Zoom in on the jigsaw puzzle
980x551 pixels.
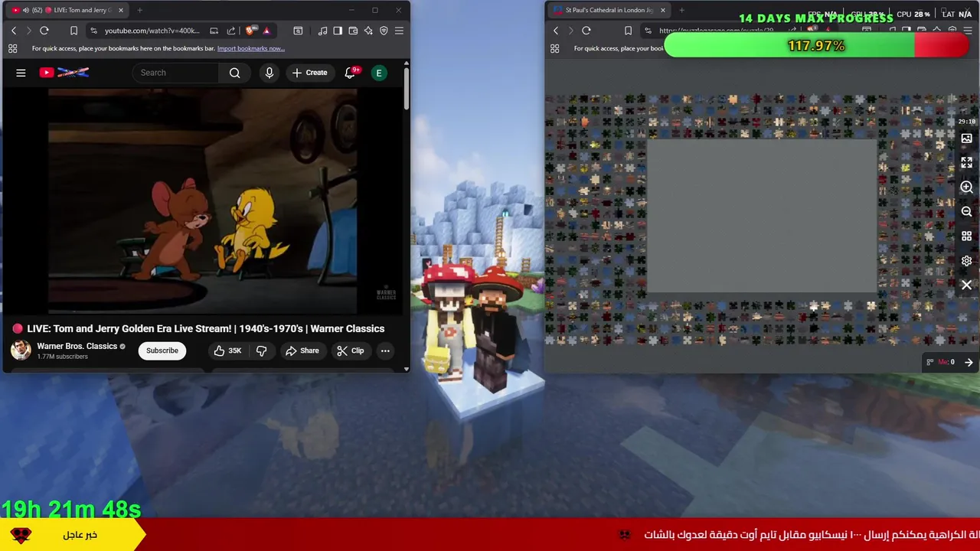[966, 187]
